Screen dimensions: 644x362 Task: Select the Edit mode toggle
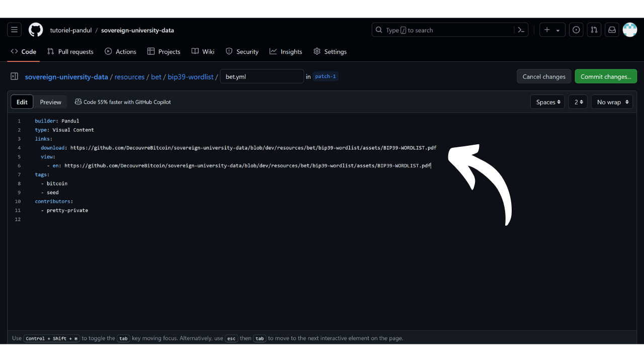coord(22,102)
